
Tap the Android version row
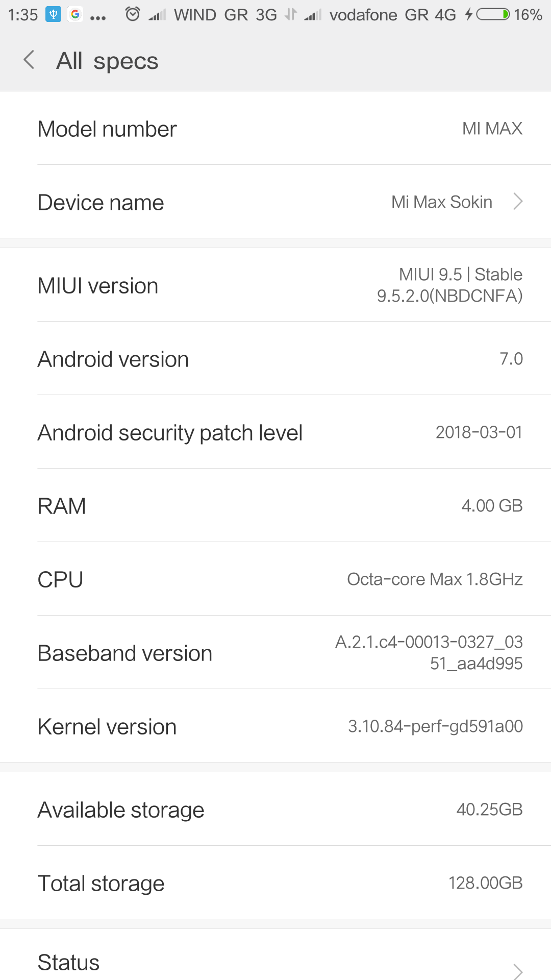point(275,359)
